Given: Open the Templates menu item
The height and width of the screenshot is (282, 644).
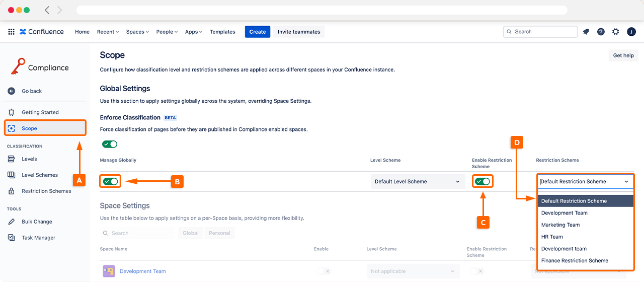Looking at the screenshot, I should (222, 32).
